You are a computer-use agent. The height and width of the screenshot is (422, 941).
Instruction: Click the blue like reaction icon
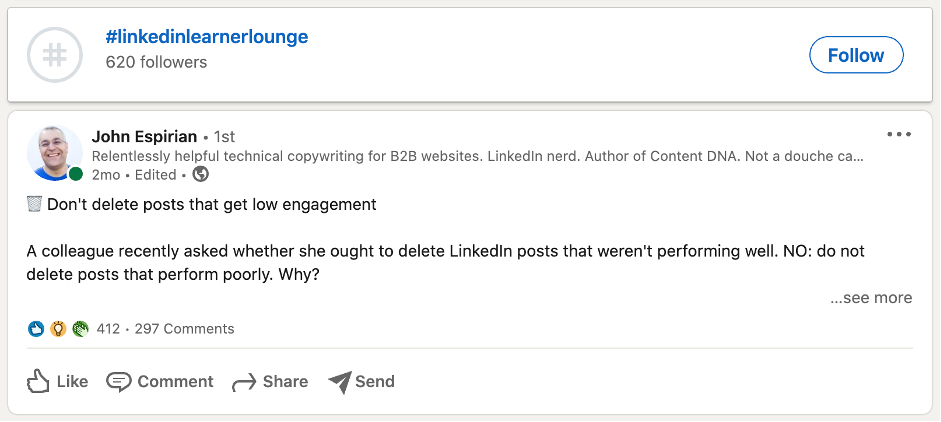(x=36, y=329)
